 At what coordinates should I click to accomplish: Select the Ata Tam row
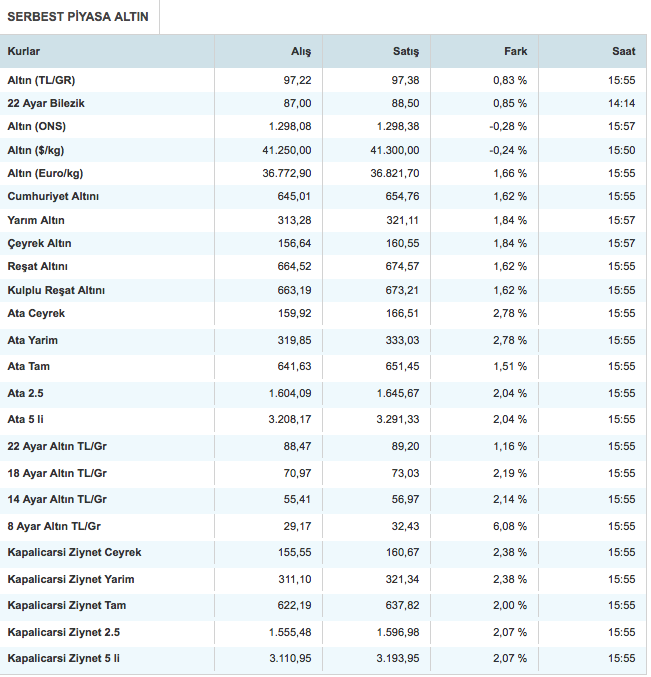click(28, 366)
